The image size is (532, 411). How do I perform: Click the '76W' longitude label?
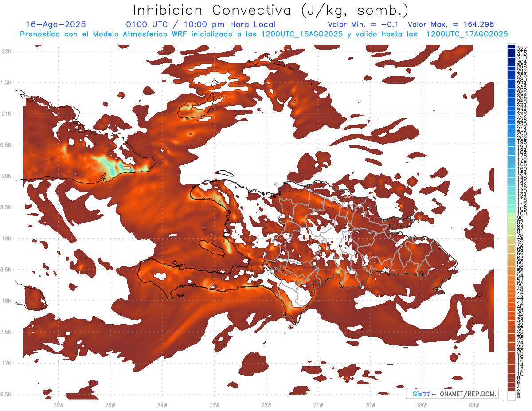pos(58,405)
